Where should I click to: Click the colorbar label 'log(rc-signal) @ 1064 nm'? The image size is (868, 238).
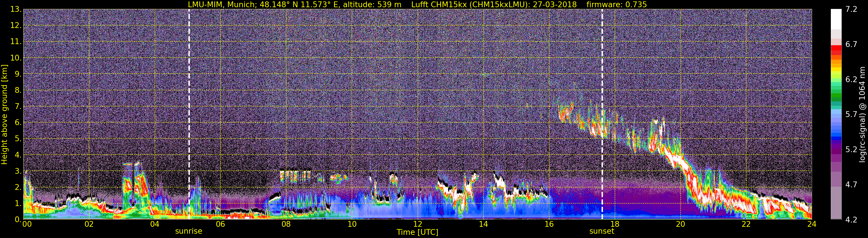click(x=862, y=115)
